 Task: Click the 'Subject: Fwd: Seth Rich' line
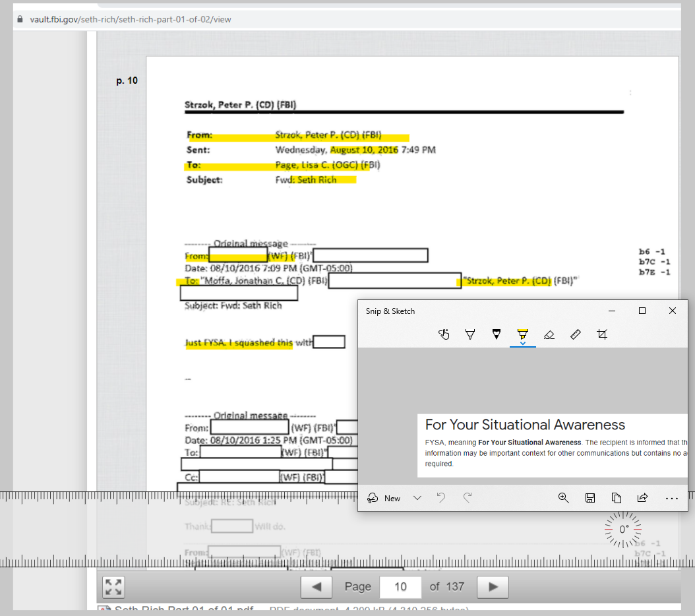(233, 305)
